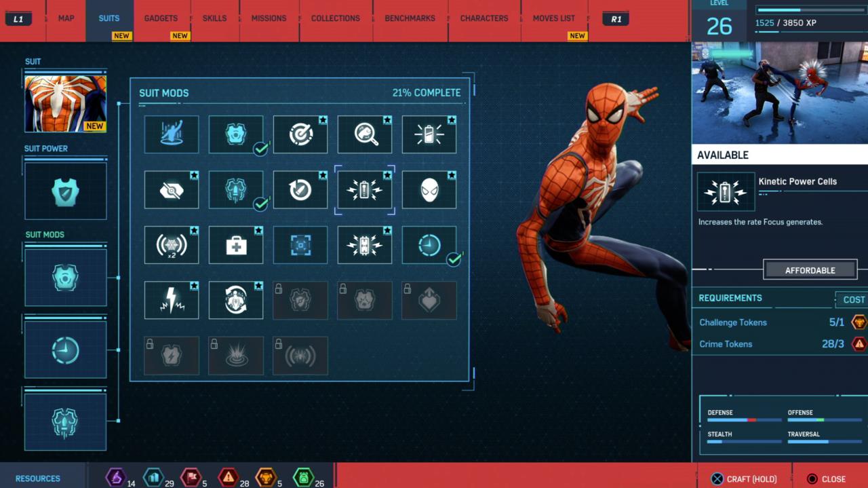Select the first-aid kit suit mod
This screenshot has height=488, width=868.
(235, 245)
